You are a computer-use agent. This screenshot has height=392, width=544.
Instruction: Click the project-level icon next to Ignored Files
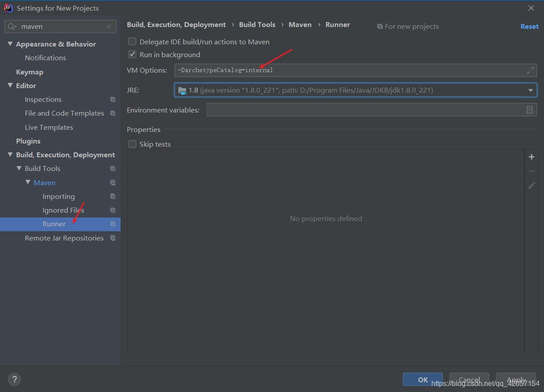pyautogui.click(x=113, y=210)
